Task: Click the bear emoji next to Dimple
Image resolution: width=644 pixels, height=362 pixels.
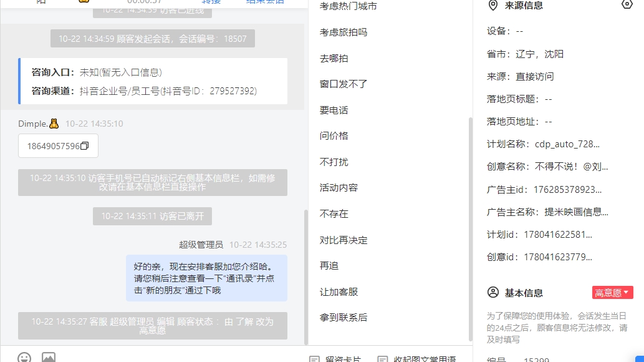Action: (54, 124)
